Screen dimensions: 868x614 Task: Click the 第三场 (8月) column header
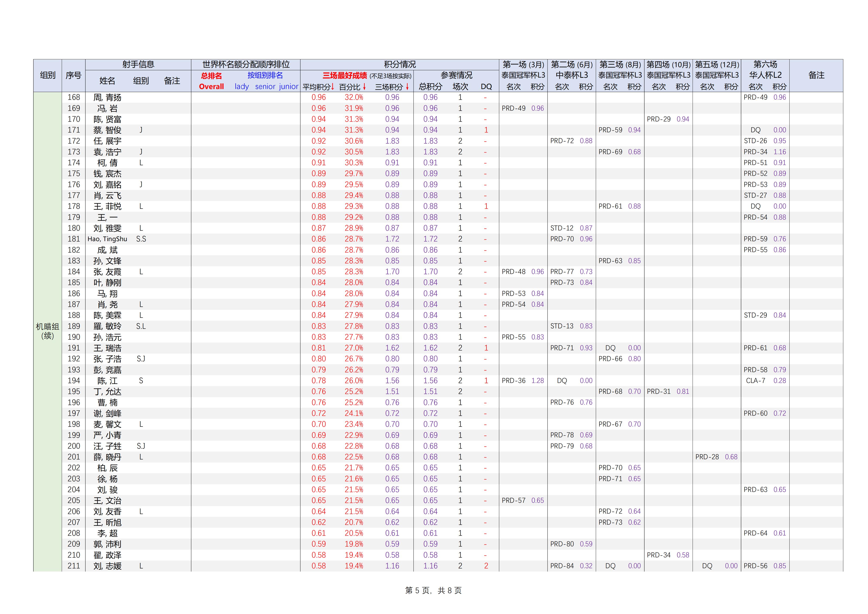620,64
